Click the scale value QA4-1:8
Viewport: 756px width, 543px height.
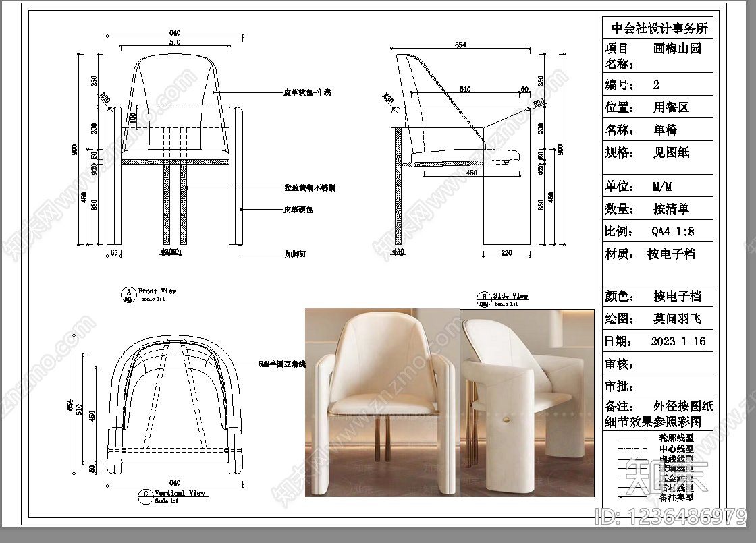point(673,231)
